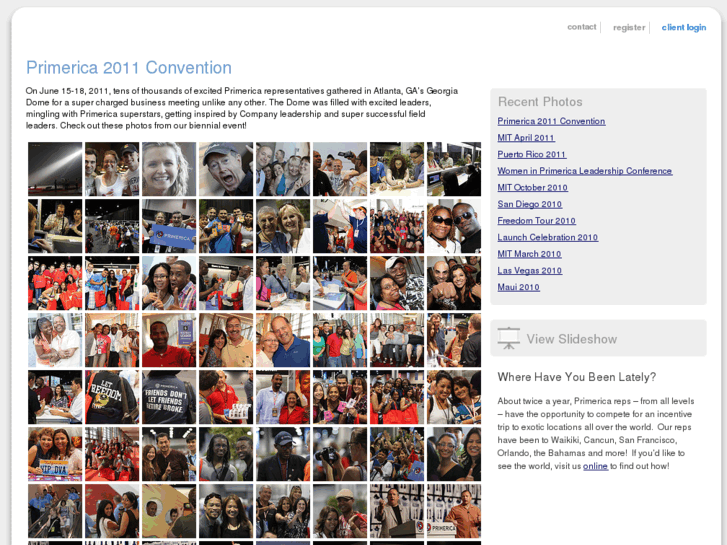Open close-up of smiling blonde woman thumbnail
This screenshot has height=545, width=727.
point(169,169)
